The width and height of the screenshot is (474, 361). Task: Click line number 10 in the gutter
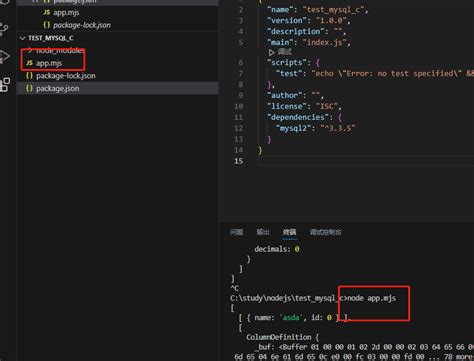pos(239,106)
